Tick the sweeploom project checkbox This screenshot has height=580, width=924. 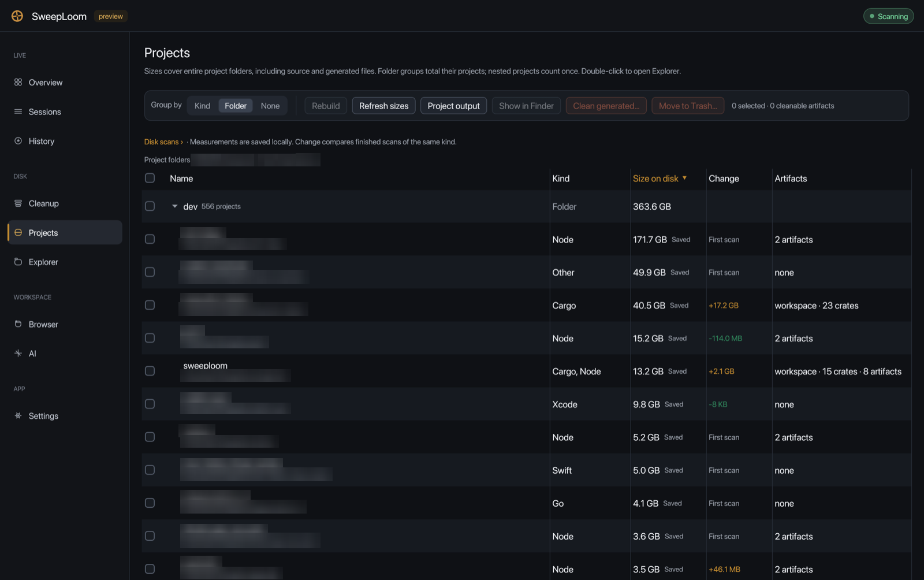pyautogui.click(x=150, y=371)
